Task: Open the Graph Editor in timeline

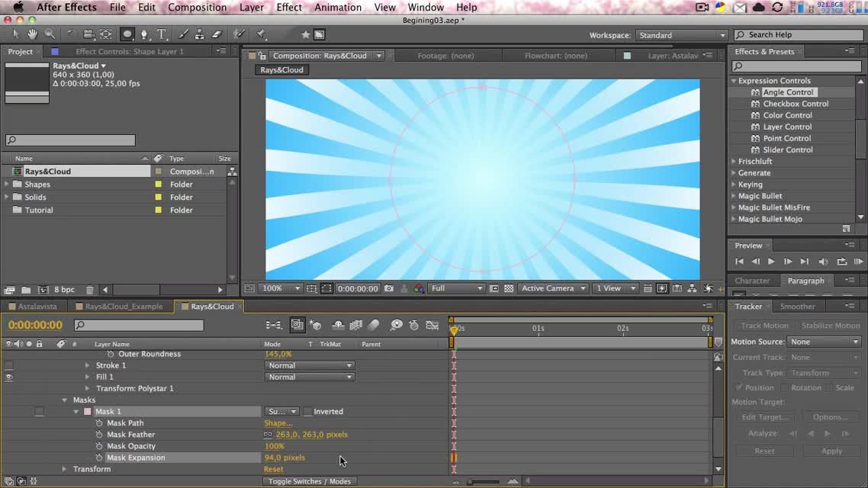Action: (432, 326)
